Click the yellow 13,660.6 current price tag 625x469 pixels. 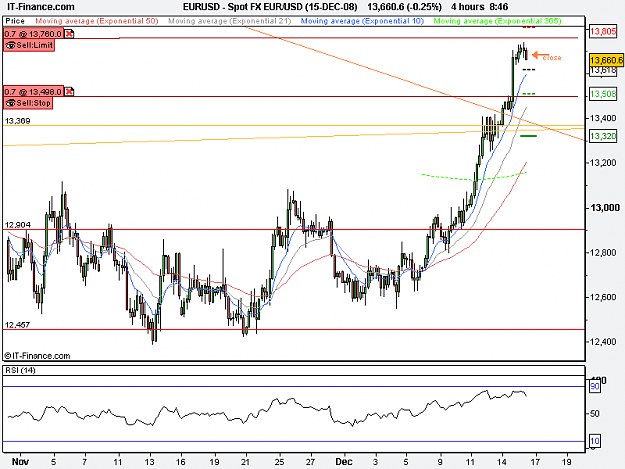click(606, 60)
